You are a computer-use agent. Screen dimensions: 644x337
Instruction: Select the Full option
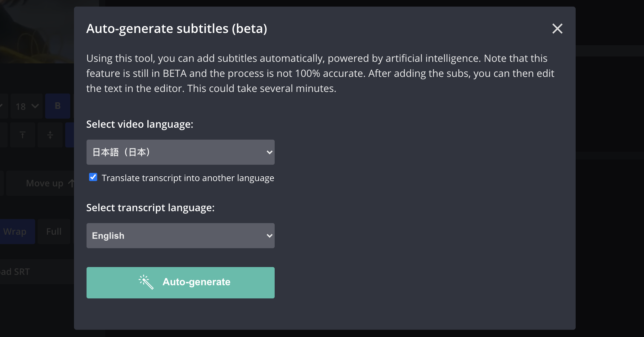point(54,232)
